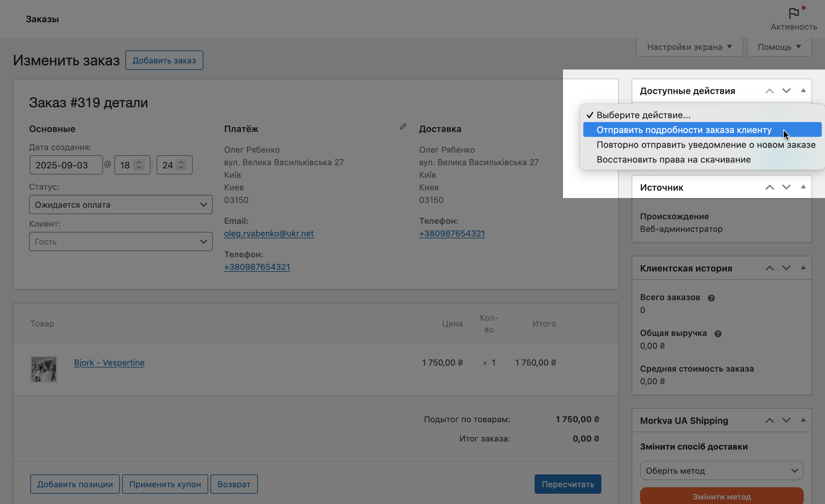This screenshot has width=825, height=504.
Task: Click the pencil edit icon beside Платёж
Action: [403, 127]
